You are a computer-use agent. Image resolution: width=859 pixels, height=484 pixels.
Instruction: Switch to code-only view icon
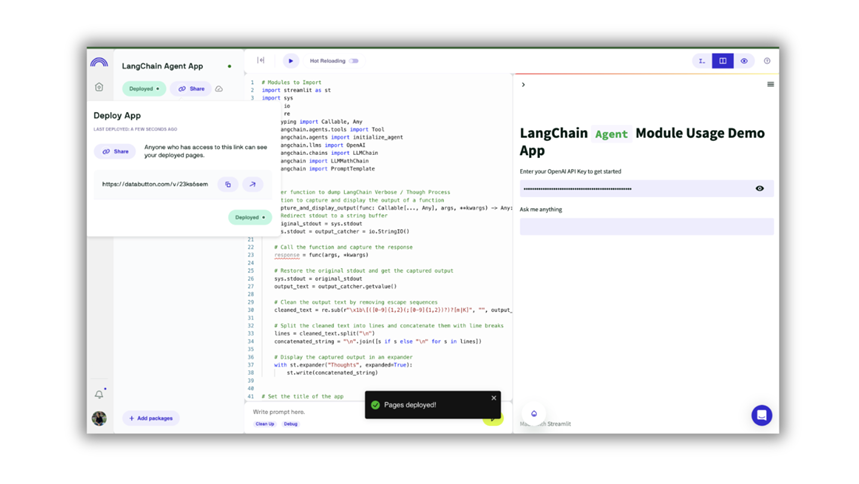702,61
